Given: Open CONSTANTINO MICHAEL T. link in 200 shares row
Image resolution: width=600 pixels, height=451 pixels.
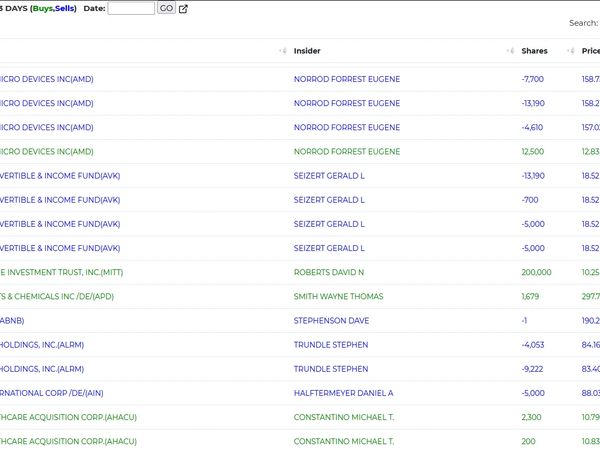Looking at the screenshot, I should click(x=344, y=441).
